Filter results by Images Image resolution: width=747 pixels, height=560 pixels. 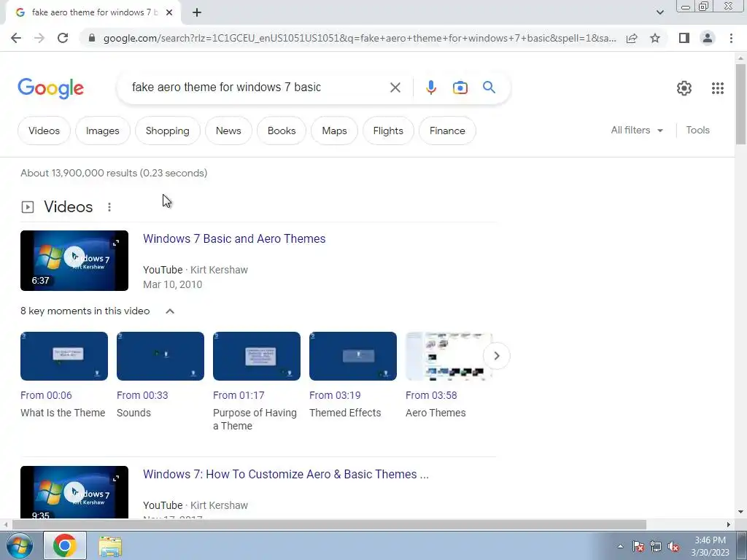pos(102,131)
